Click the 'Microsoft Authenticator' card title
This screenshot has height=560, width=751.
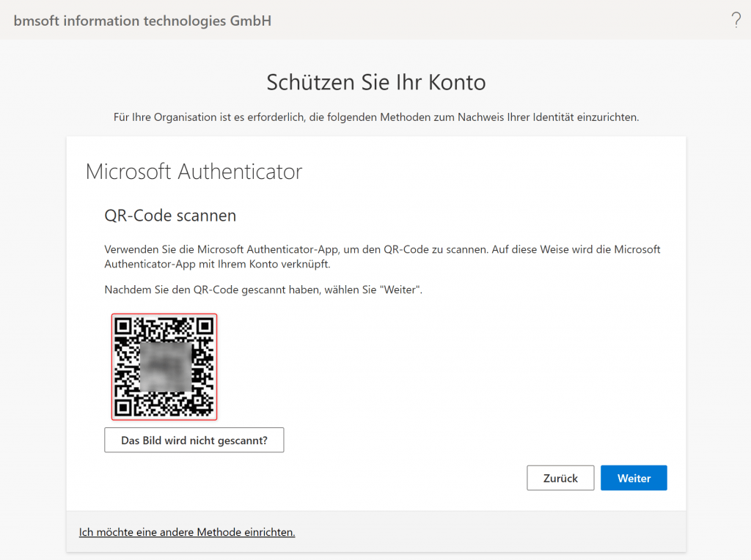coord(194,172)
